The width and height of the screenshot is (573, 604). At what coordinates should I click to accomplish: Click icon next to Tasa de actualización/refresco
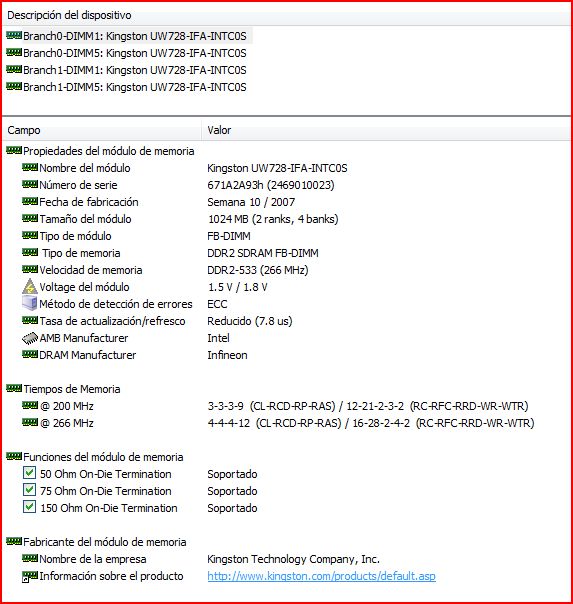30,320
